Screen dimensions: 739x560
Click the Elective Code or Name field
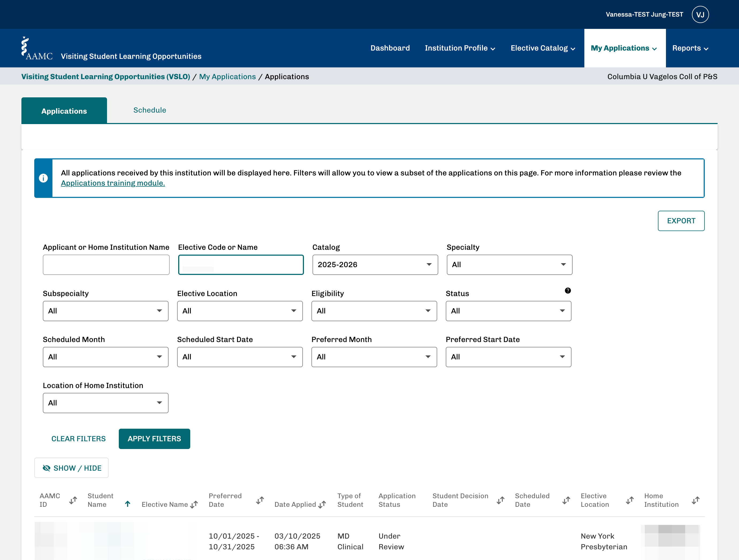click(241, 265)
